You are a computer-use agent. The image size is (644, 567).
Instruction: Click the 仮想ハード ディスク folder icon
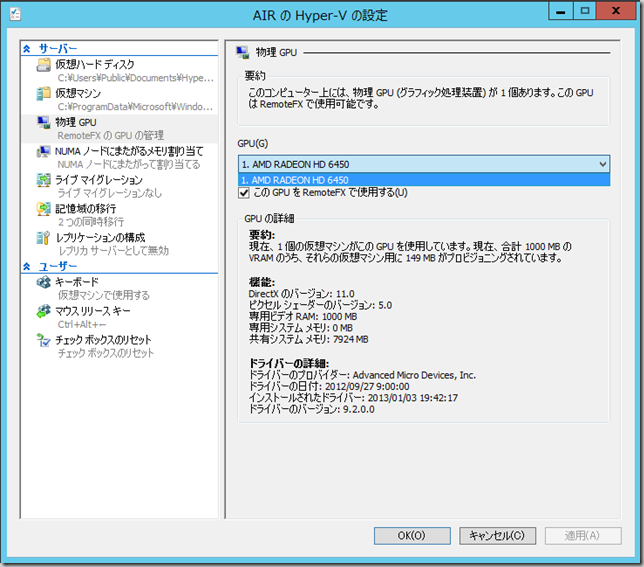[x=44, y=65]
